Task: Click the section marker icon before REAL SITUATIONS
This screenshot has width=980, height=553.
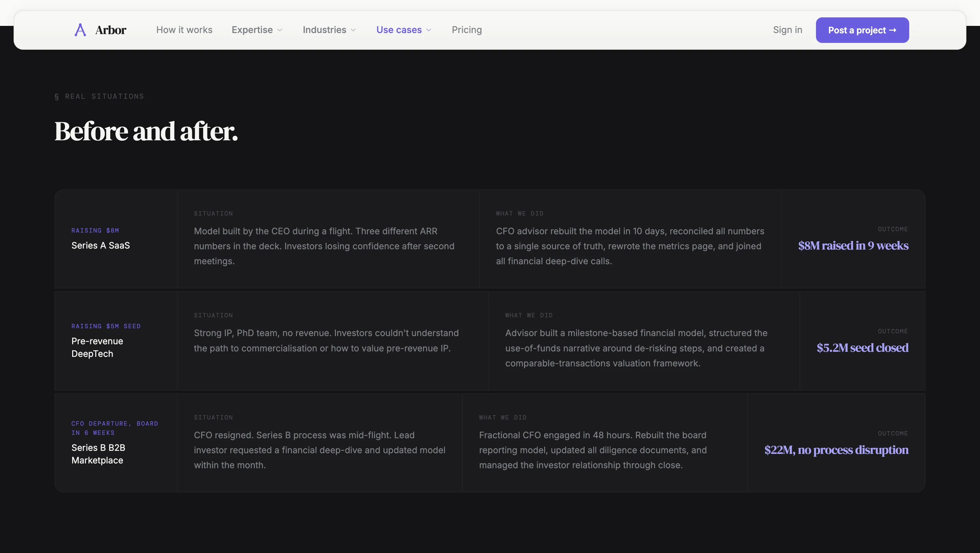Action: coord(56,96)
